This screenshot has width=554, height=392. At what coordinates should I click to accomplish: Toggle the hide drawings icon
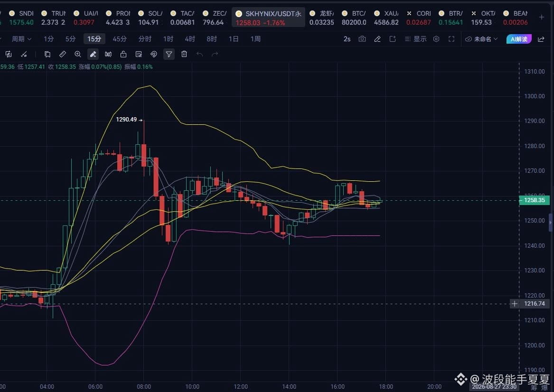pos(108,54)
